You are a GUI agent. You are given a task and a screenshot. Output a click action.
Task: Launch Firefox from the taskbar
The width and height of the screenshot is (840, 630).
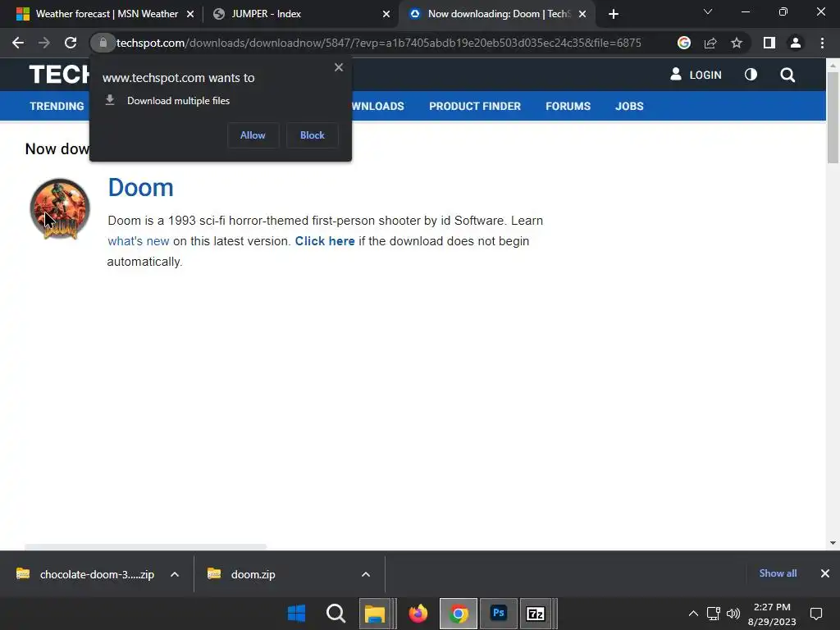[x=418, y=614]
